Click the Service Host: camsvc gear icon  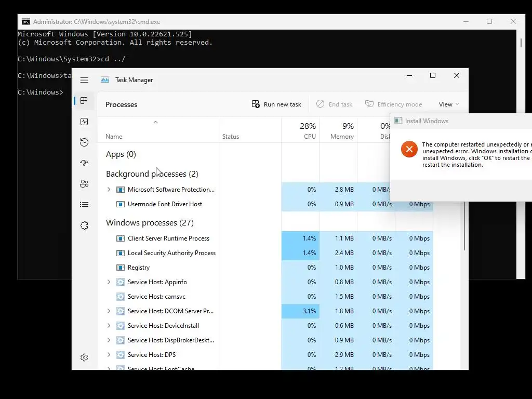tap(121, 297)
